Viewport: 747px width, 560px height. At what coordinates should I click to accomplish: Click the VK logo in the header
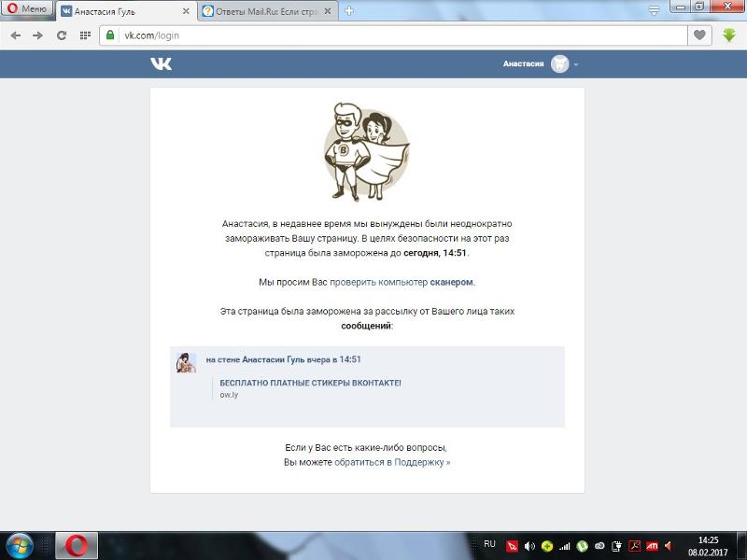[x=162, y=63]
